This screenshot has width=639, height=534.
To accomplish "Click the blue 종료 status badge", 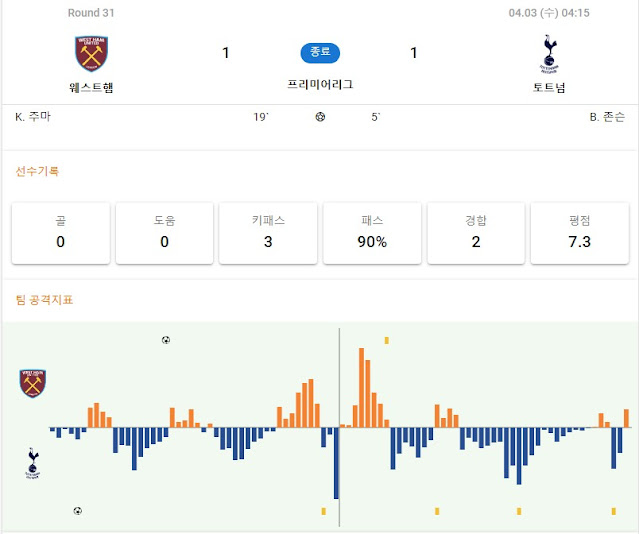I will (x=320, y=53).
